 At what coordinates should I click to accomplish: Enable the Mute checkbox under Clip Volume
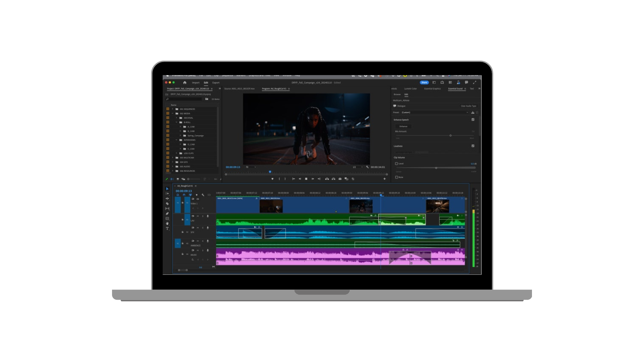point(396,177)
